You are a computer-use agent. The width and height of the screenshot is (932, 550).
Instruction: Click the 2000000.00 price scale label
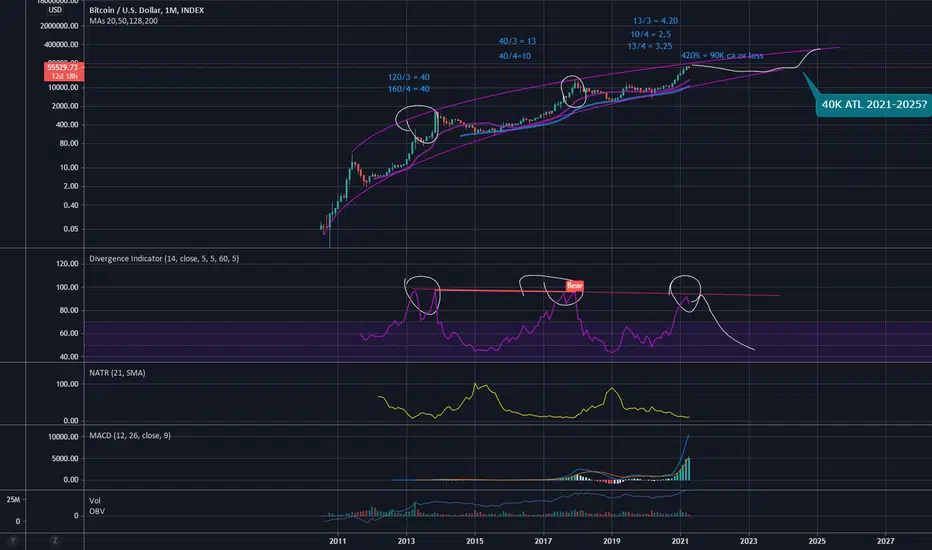(x=59, y=26)
